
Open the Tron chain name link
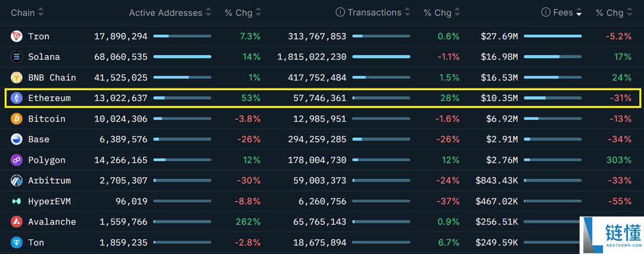click(x=39, y=36)
